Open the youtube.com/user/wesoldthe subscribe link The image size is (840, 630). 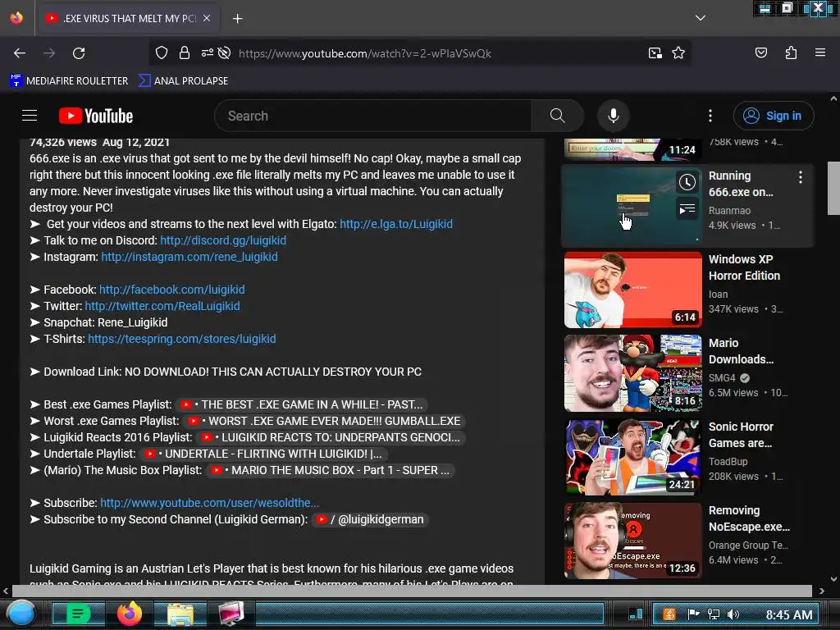209,503
